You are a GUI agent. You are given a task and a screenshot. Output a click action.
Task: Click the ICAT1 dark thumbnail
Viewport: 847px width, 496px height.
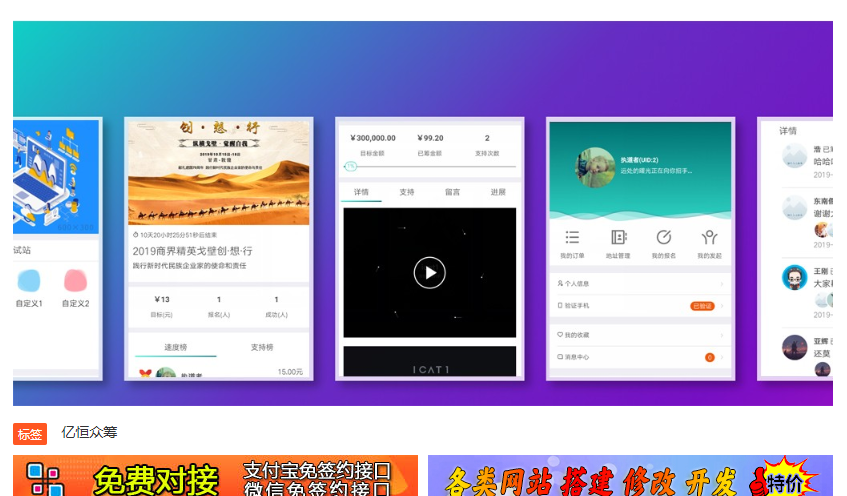tap(429, 361)
